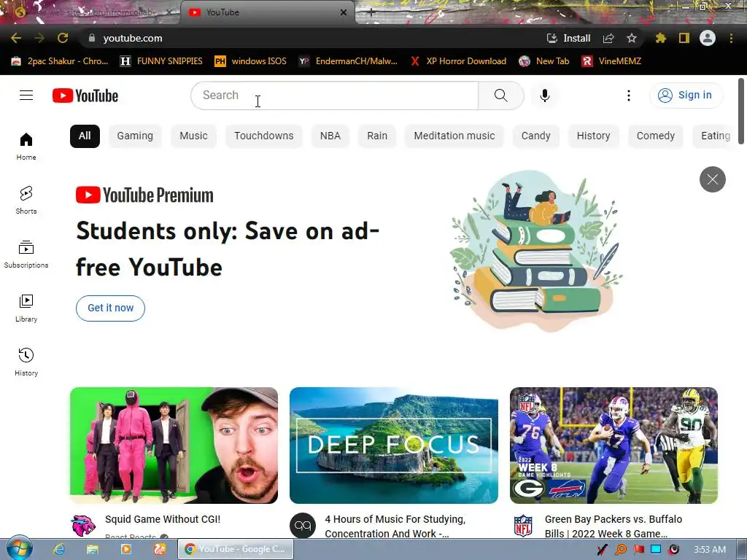Reload the youtube.com page
Screen dimensions: 747x560
(x=63, y=38)
